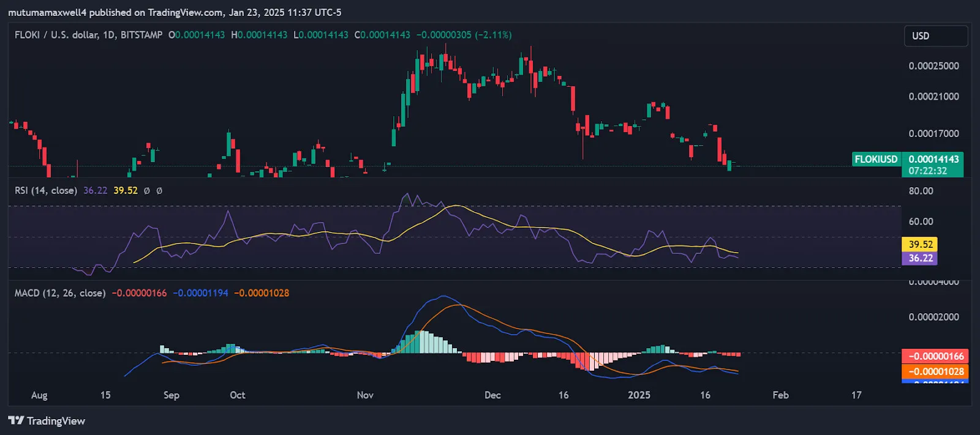Click the close price C0.00014143 in header

382,35
